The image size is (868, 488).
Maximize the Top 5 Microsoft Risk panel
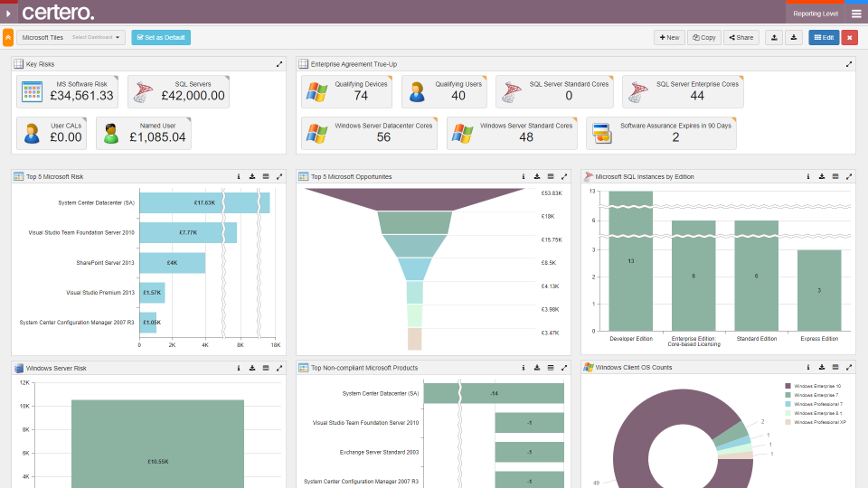coord(279,176)
